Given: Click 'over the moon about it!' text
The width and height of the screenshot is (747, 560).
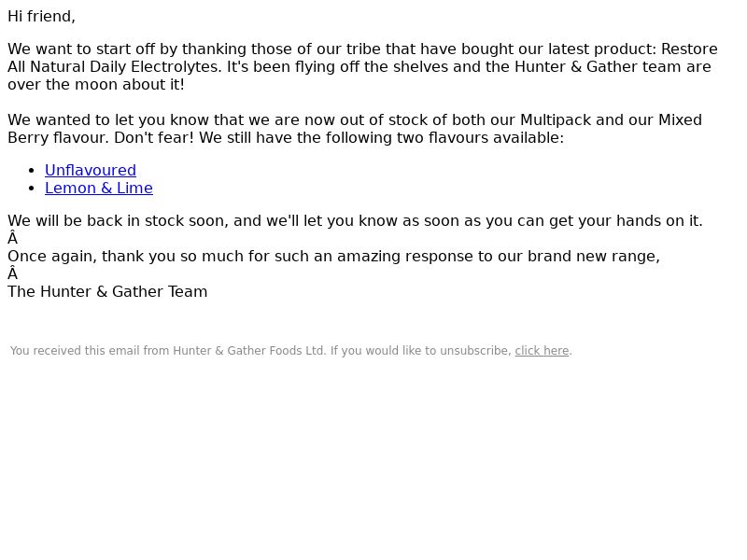Looking at the screenshot, I should click(96, 84).
